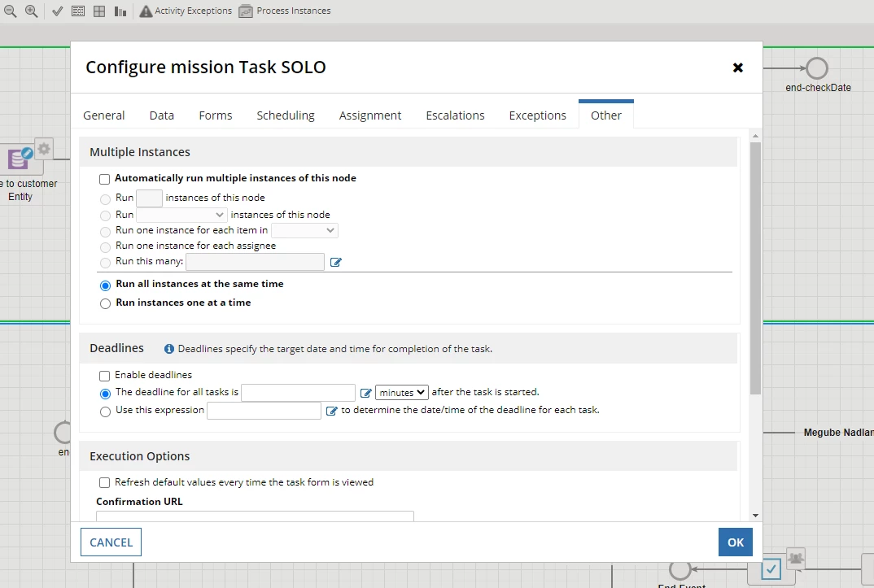Tick the Enable deadlines checkbox

tap(104, 376)
